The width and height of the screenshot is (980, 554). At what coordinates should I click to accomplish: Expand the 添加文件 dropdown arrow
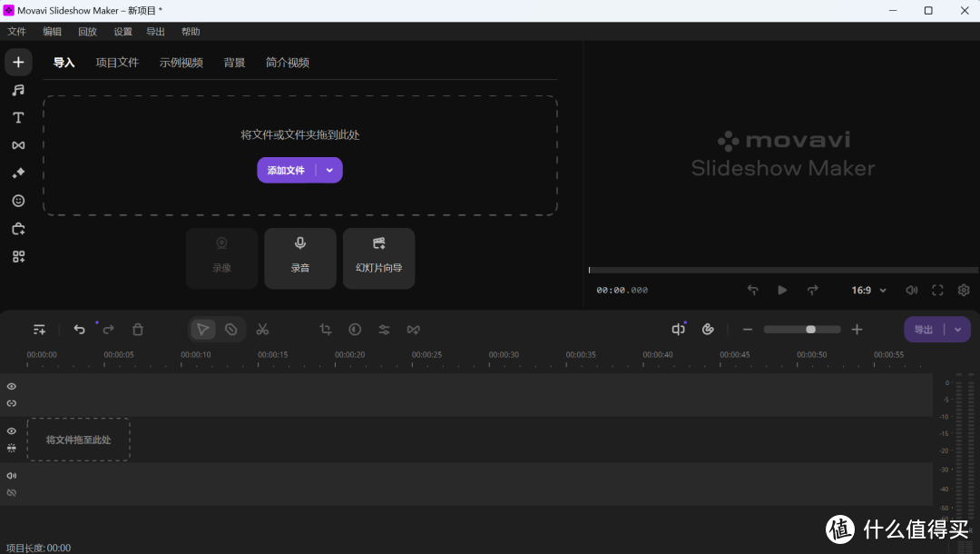[x=329, y=170]
